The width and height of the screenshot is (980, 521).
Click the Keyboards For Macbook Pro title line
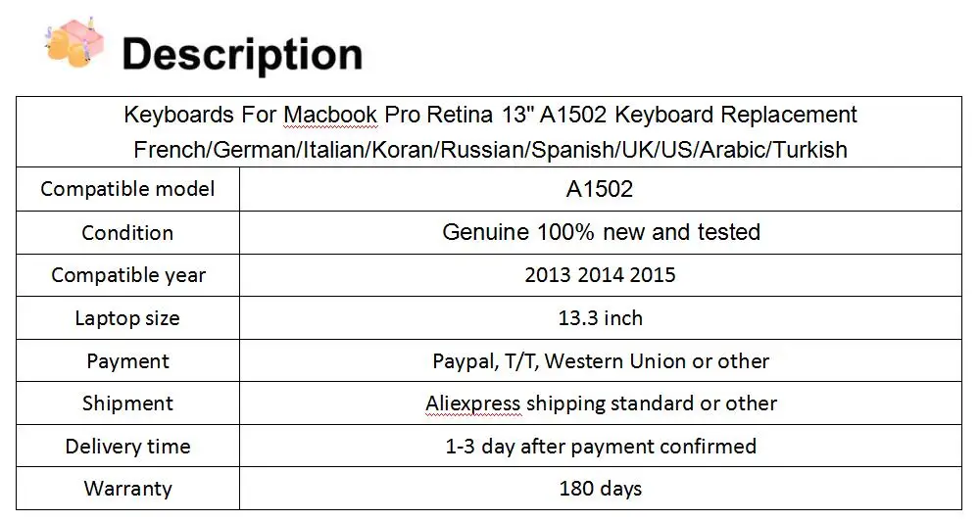click(x=490, y=115)
